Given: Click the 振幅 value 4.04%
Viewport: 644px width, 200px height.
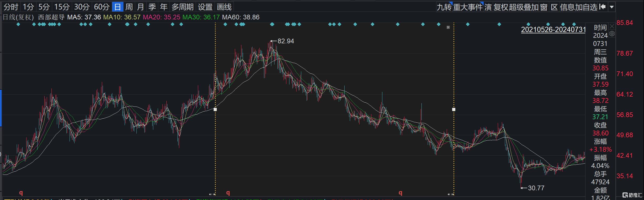Looking at the screenshot, I should 600,166.
